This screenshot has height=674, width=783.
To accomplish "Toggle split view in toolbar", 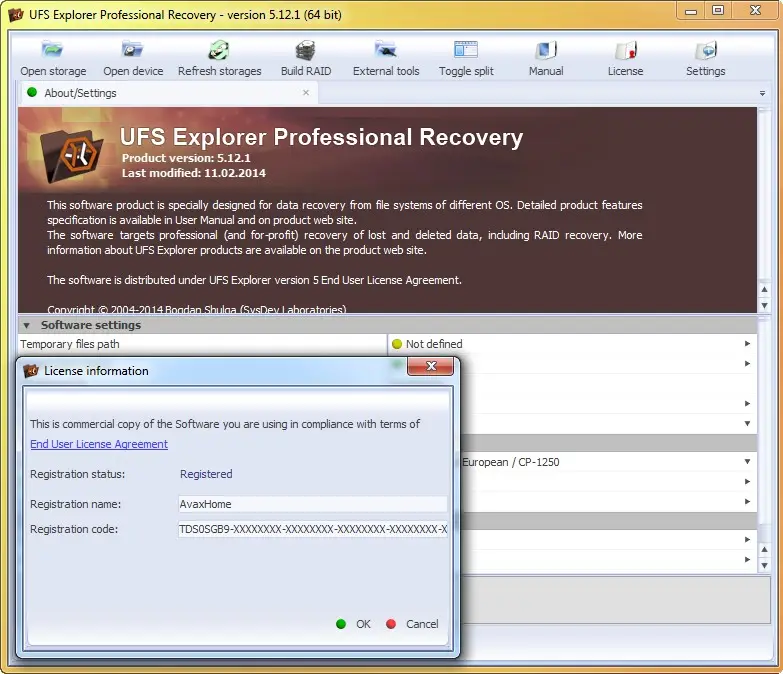I will [x=466, y=50].
